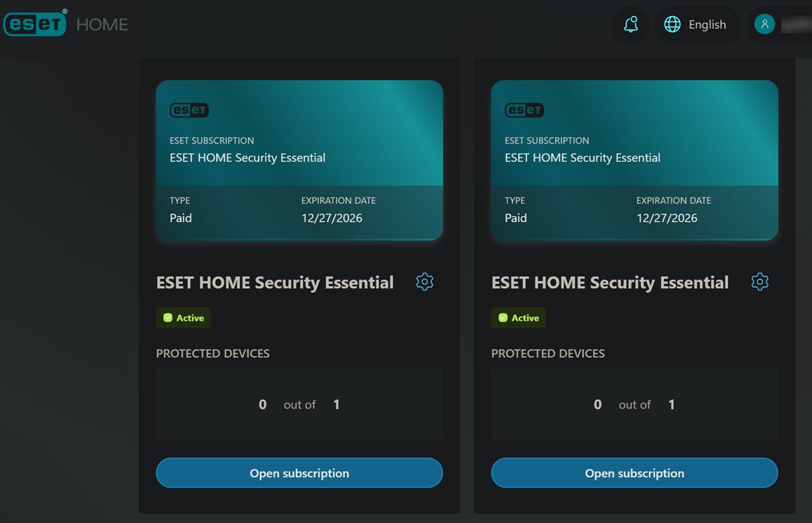Click the ESET HOME logo in header
This screenshot has width=812, height=523.
[x=66, y=24]
